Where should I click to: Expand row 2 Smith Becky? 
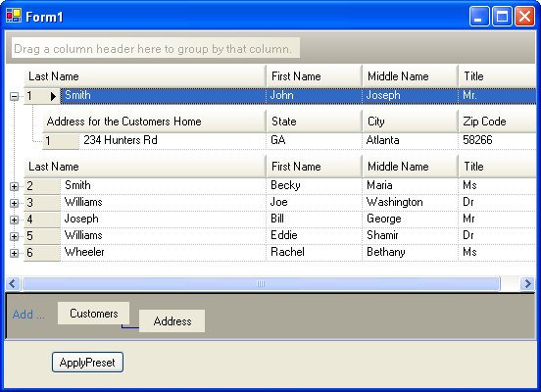click(14, 186)
